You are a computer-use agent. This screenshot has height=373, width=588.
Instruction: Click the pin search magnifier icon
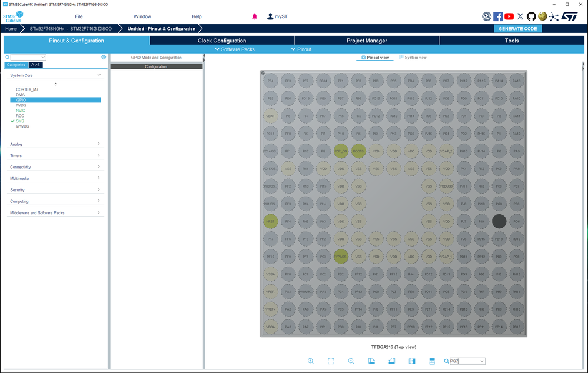[446, 361]
